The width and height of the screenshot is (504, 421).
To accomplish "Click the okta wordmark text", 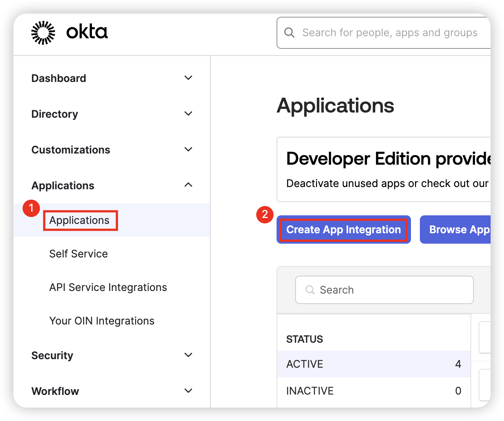I will pos(87,32).
